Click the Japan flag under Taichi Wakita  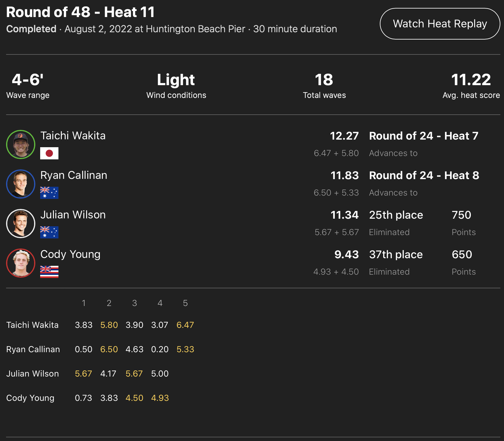pos(49,153)
